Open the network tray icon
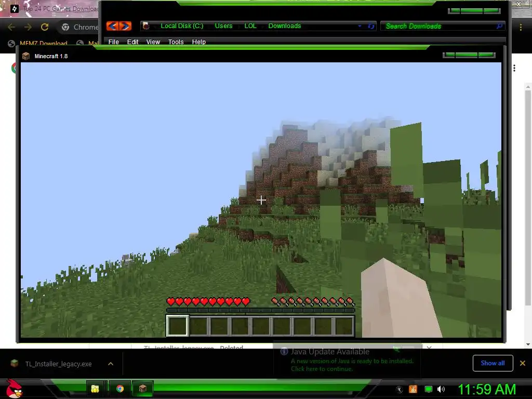The image size is (532, 399). coord(429,389)
